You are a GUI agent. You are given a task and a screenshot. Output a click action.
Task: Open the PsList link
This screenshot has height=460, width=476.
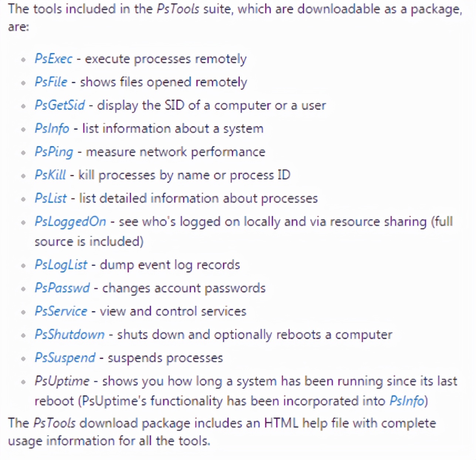pyautogui.click(x=51, y=198)
